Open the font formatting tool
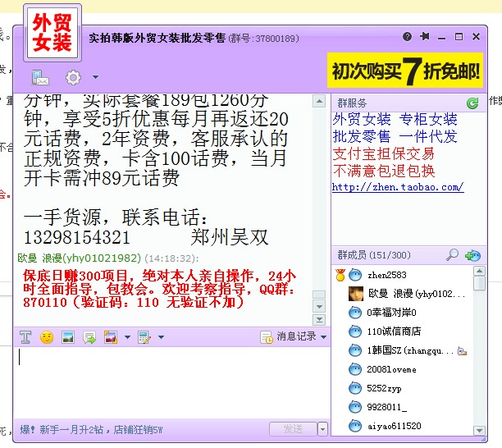The height and width of the screenshot is (448, 502). [x=25, y=337]
